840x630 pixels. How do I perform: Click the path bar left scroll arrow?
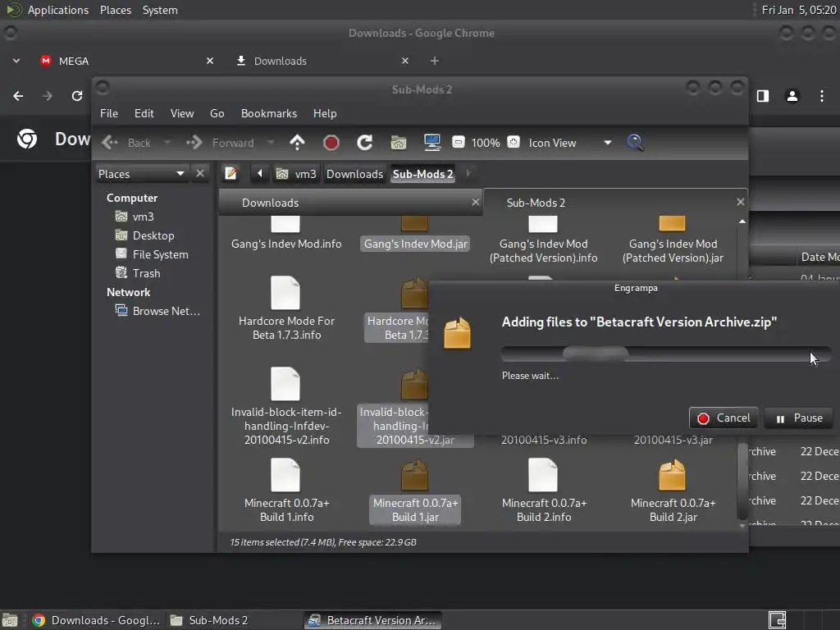[x=260, y=173]
